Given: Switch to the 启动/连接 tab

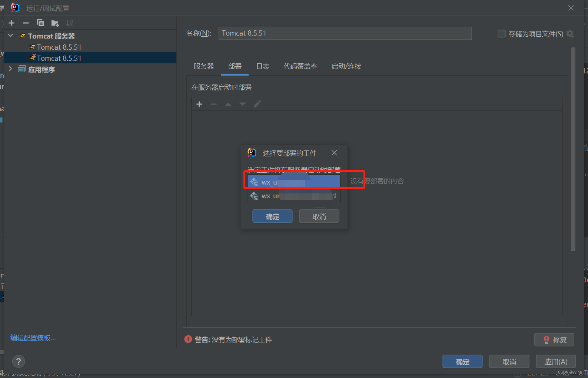Looking at the screenshot, I should point(346,66).
